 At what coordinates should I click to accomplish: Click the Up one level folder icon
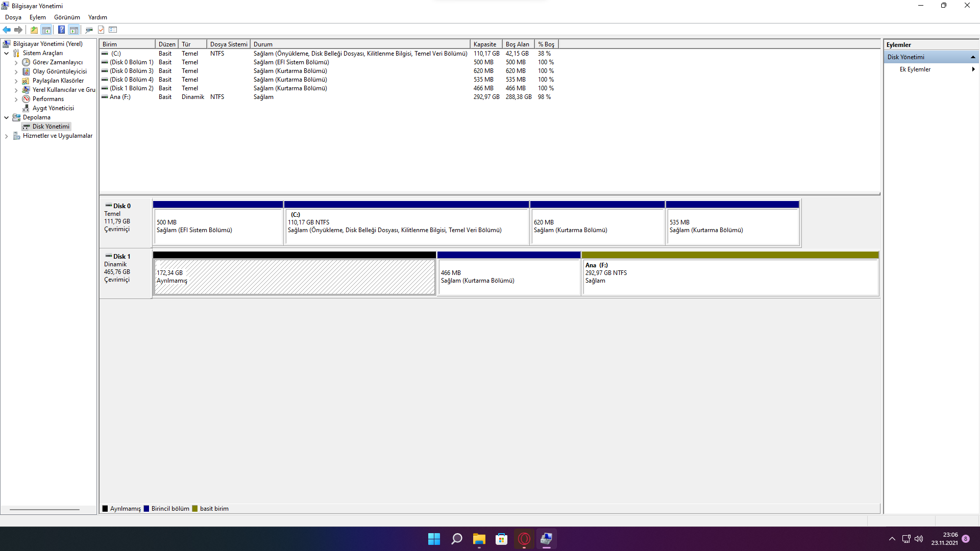pos(34,30)
